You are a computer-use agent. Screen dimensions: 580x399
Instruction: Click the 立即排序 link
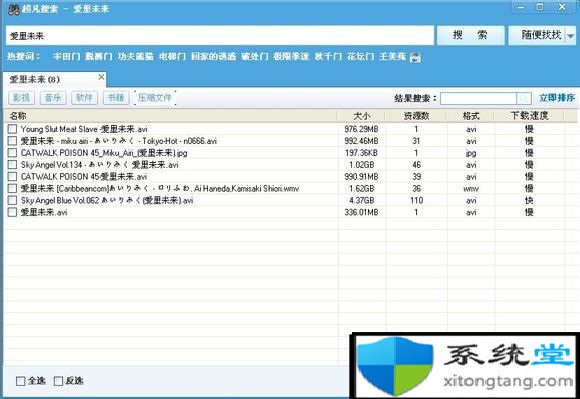click(557, 98)
